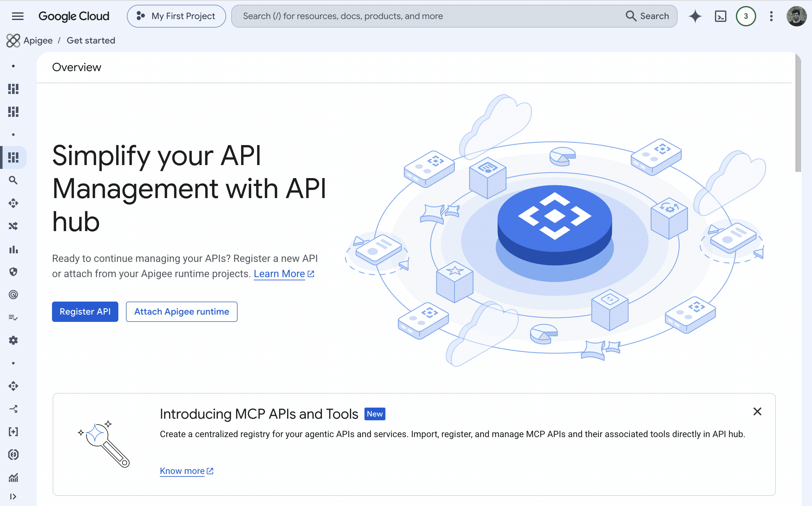Click the Overview page heading

76,67
